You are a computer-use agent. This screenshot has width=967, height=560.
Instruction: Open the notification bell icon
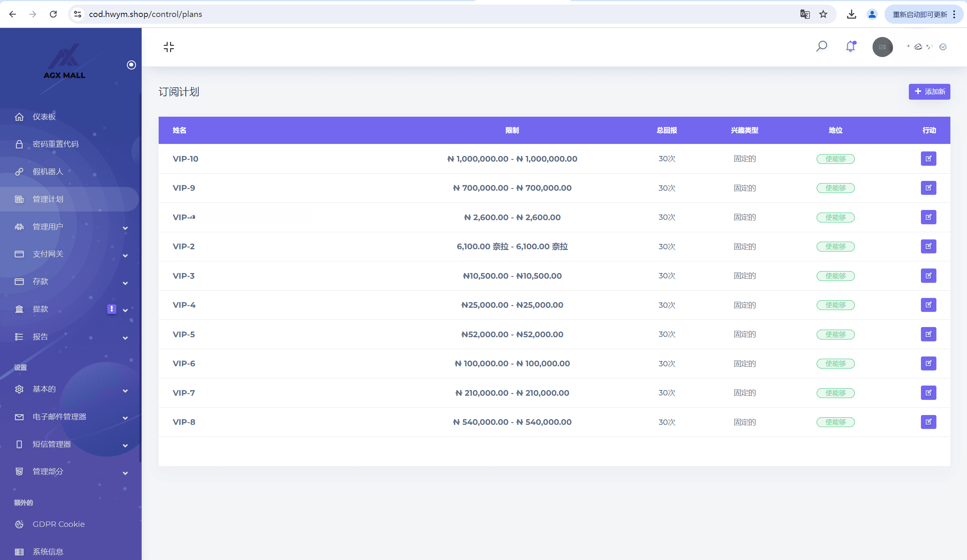coord(850,46)
